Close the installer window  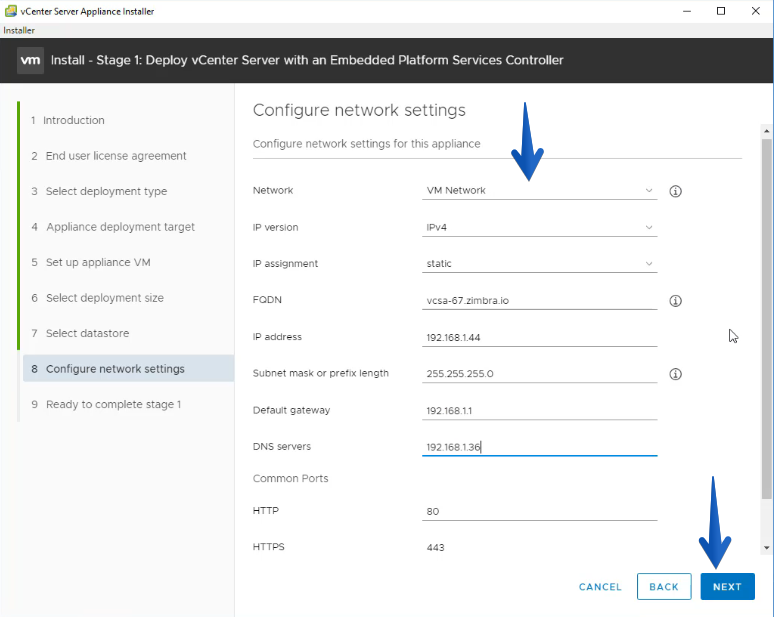point(755,11)
